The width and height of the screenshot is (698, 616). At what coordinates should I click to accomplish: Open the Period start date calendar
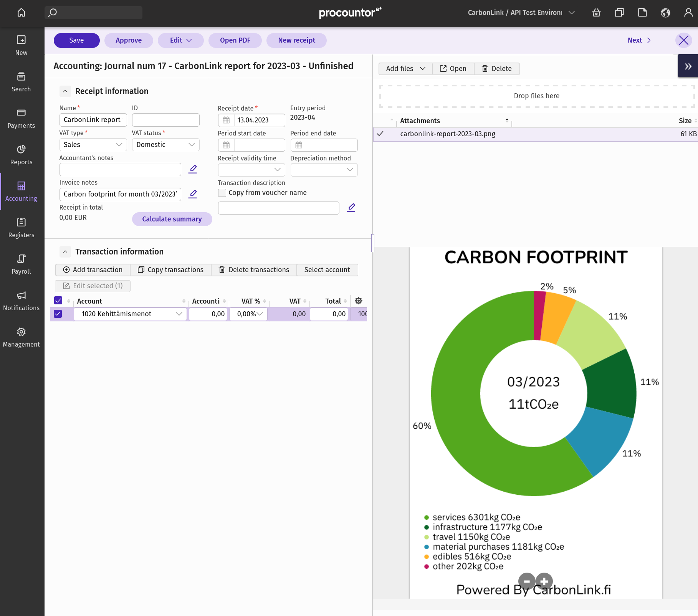tap(226, 145)
